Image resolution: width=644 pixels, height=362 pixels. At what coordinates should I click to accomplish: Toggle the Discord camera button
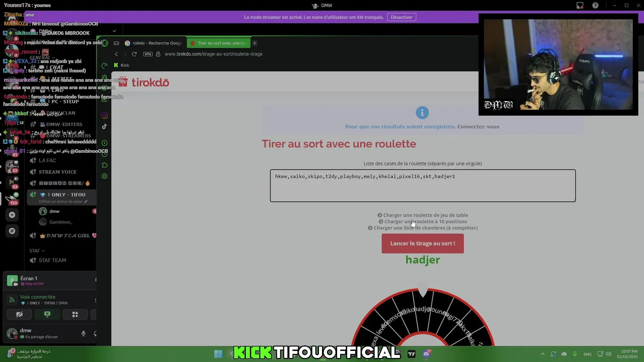[x=19, y=315]
